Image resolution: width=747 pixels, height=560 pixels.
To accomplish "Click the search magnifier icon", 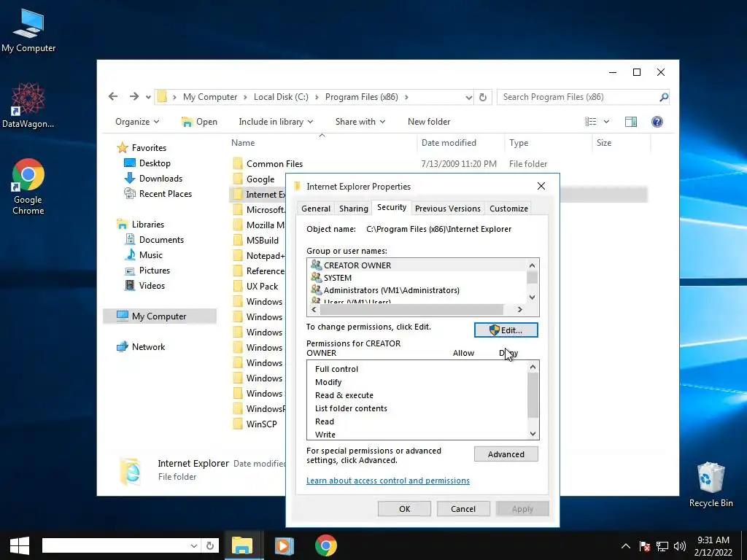I will tap(664, 97).
